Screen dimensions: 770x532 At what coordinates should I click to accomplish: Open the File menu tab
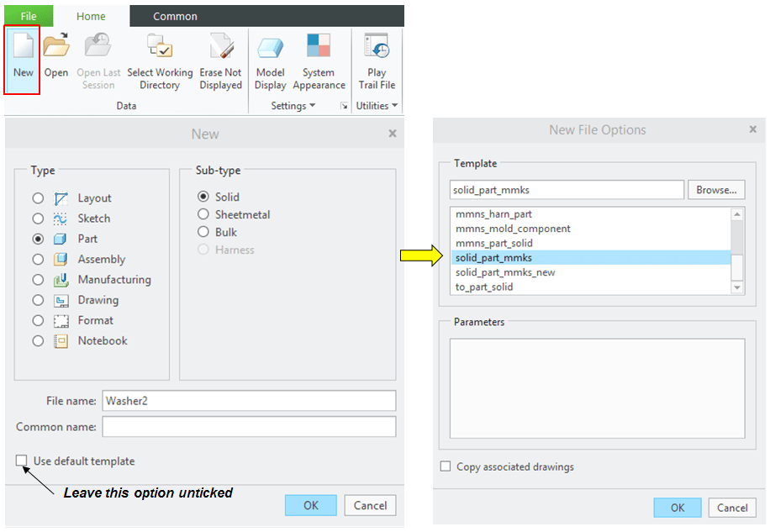coord(28,16)
